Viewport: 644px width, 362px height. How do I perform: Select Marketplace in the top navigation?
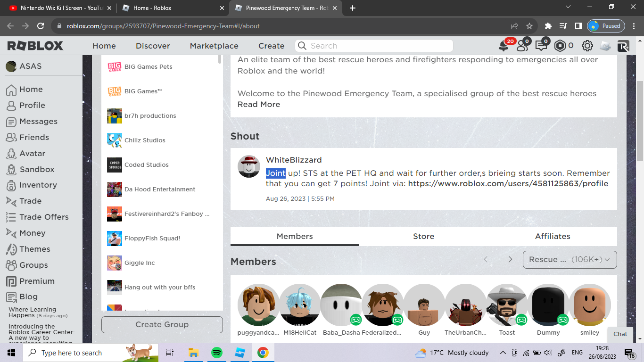(x=214, y=46)
